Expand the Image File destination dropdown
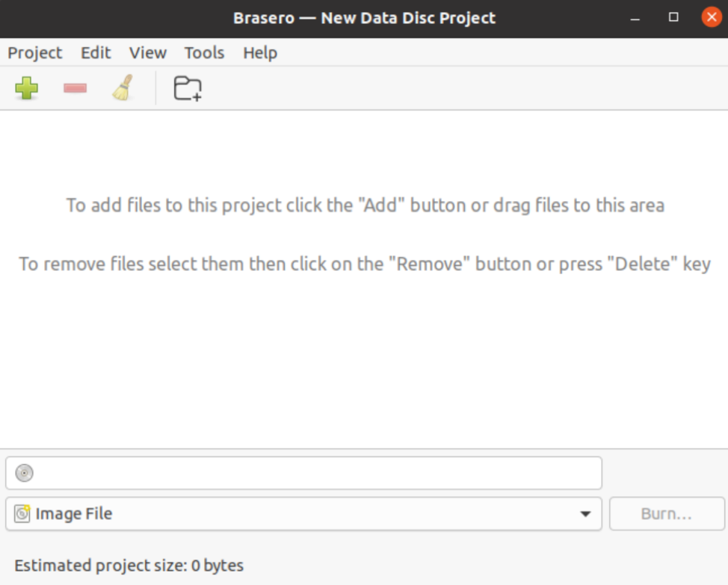This screenshot has height=585, width=728. (x=303, y=514)
